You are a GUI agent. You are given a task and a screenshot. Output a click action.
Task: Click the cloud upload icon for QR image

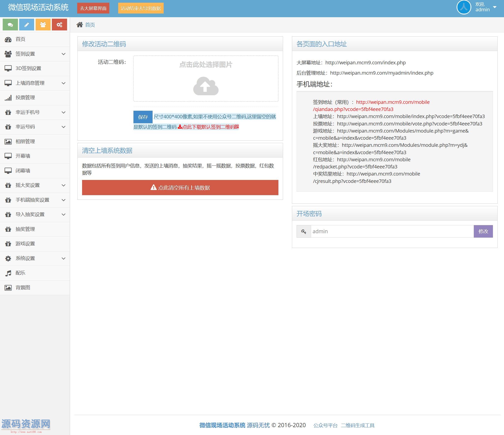[206, 86]
